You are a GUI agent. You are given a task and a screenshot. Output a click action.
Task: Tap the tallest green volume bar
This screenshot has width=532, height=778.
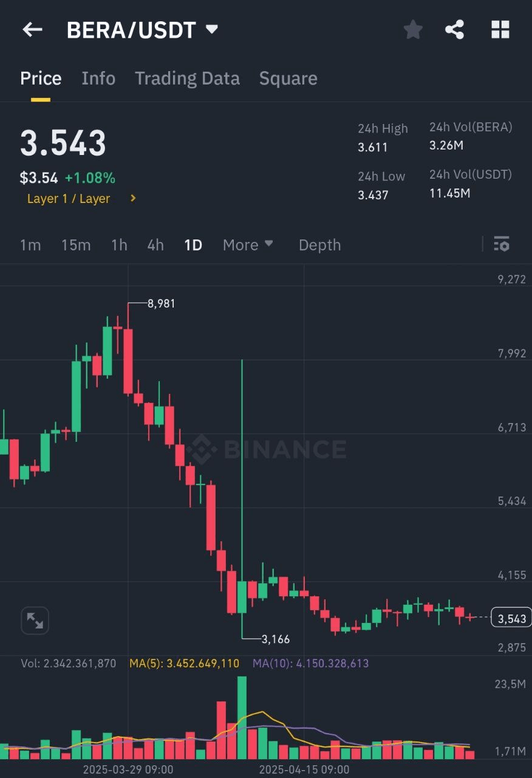[242, 717]
